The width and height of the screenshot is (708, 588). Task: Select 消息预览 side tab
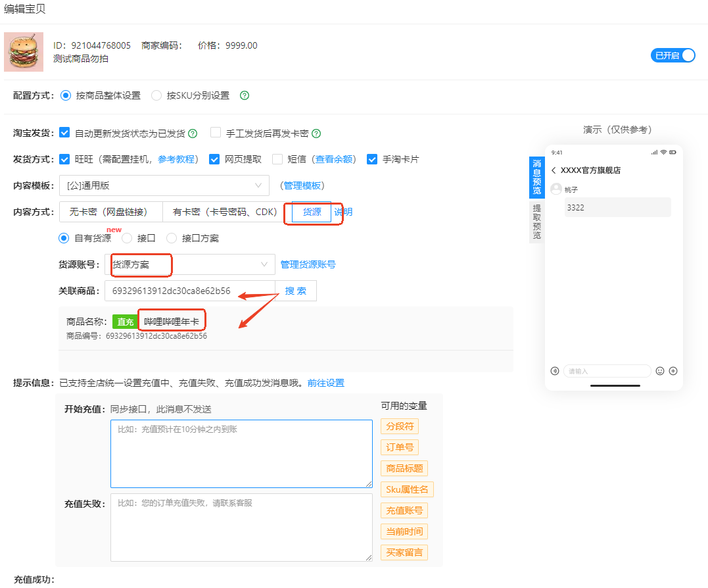[x=536, y=177]
